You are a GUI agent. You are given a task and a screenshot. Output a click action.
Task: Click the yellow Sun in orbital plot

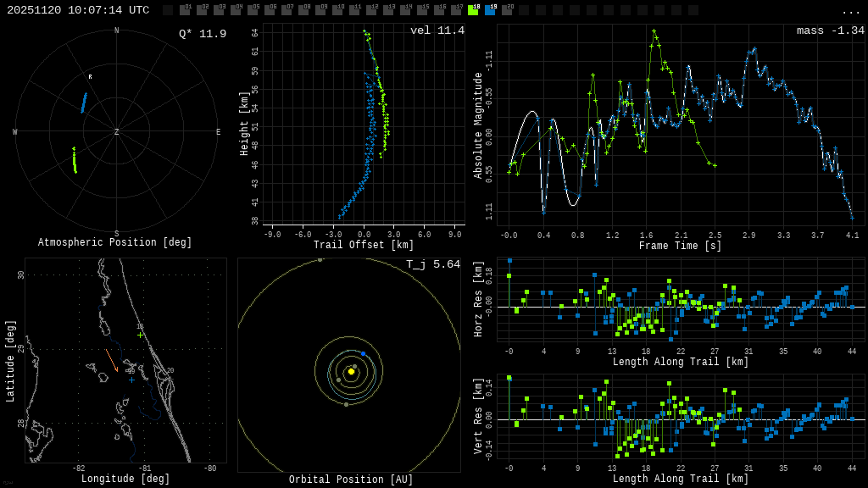pyautogui.click(x=351, y=371)
